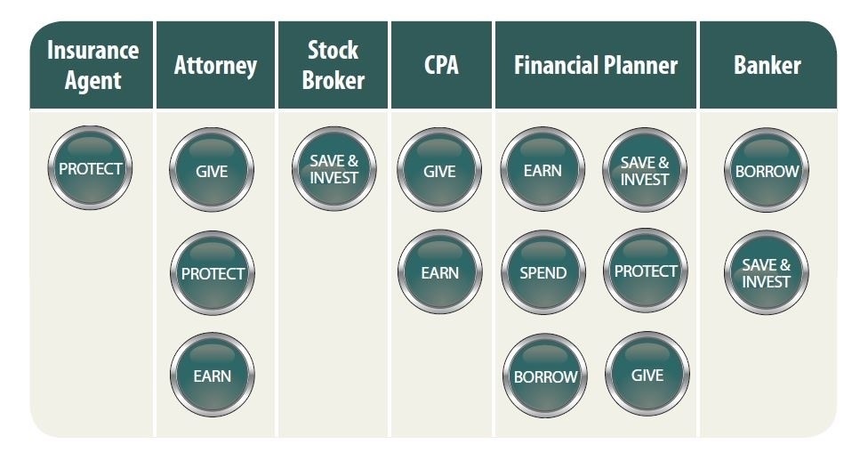The width and height of the screenshot is (868, 469).
Task: Click the Stock Broker header
Action: [x=334, y=65]
